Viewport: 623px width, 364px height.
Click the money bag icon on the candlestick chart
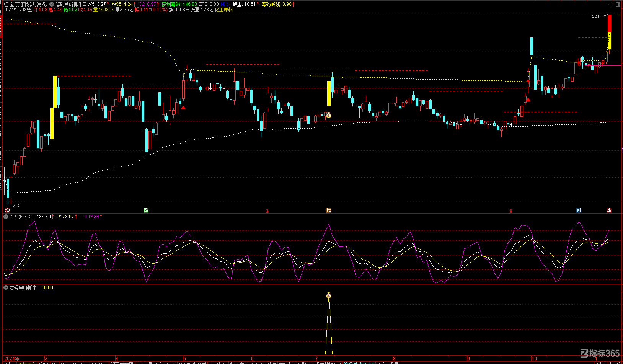coord(328,115)
